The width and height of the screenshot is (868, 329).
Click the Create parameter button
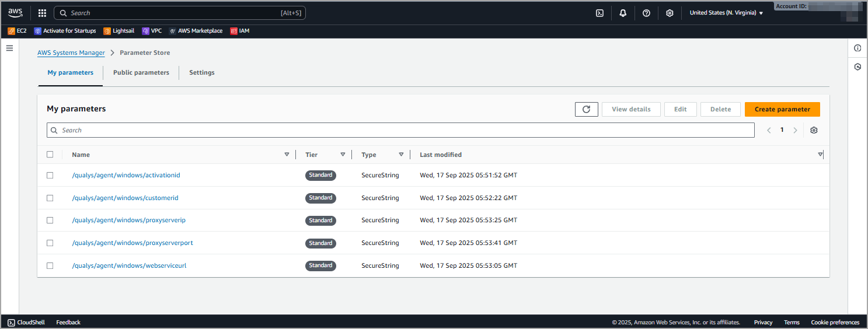point(782,109)
